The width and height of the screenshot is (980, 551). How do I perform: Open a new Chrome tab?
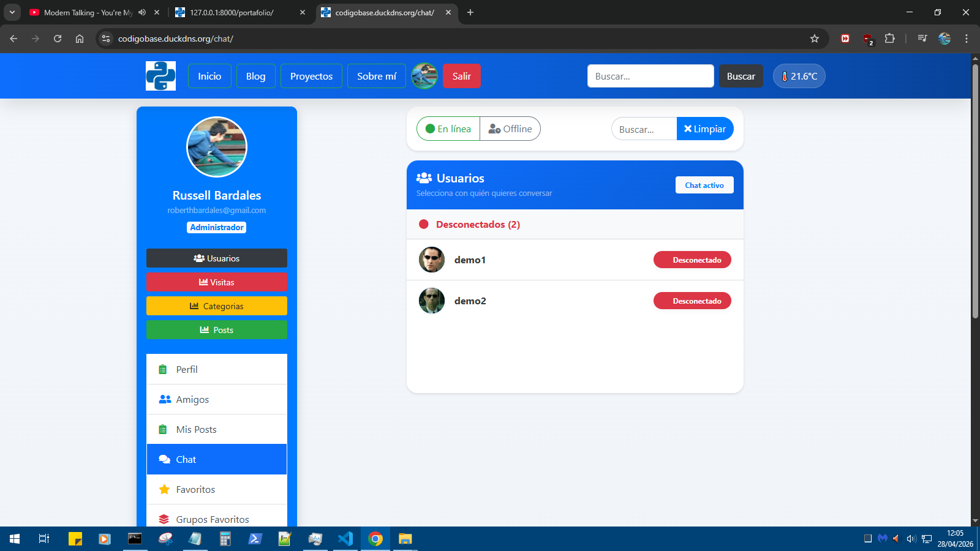click(x=470, y=12)
